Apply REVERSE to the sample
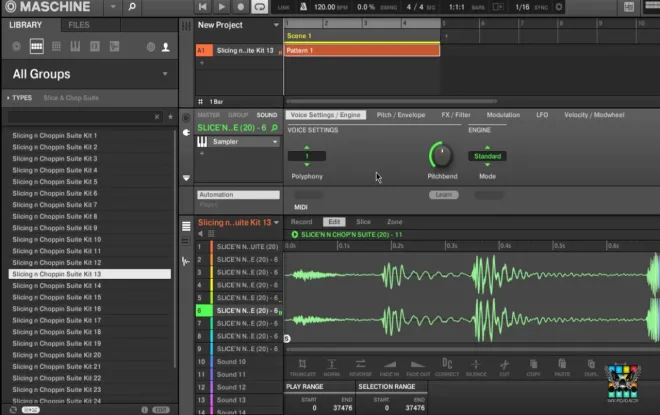 [361, 367]
